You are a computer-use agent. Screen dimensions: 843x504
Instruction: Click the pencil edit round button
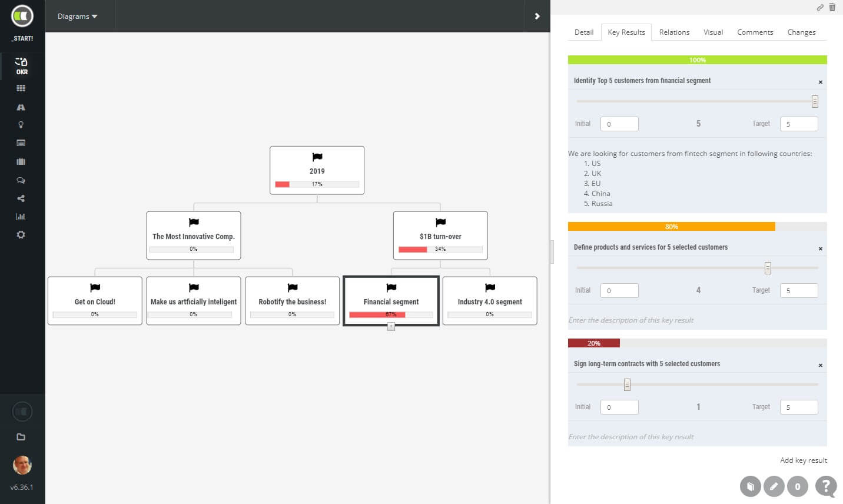point(774,486)
